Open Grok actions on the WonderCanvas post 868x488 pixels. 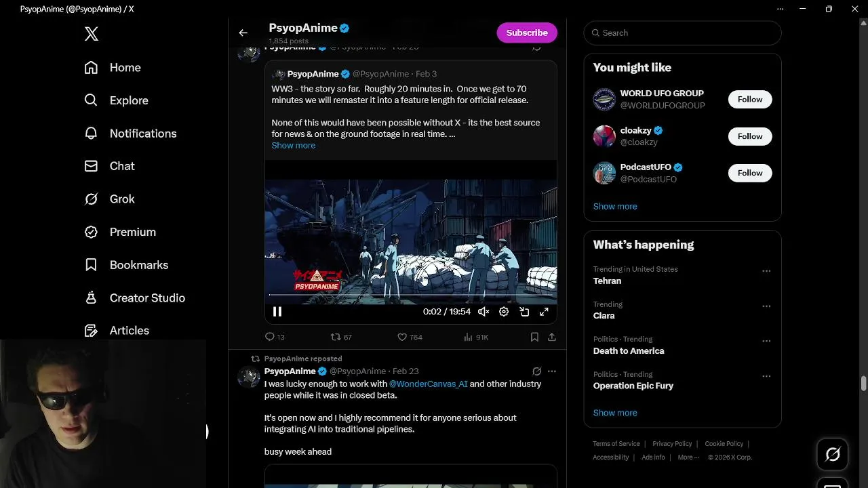536,371
